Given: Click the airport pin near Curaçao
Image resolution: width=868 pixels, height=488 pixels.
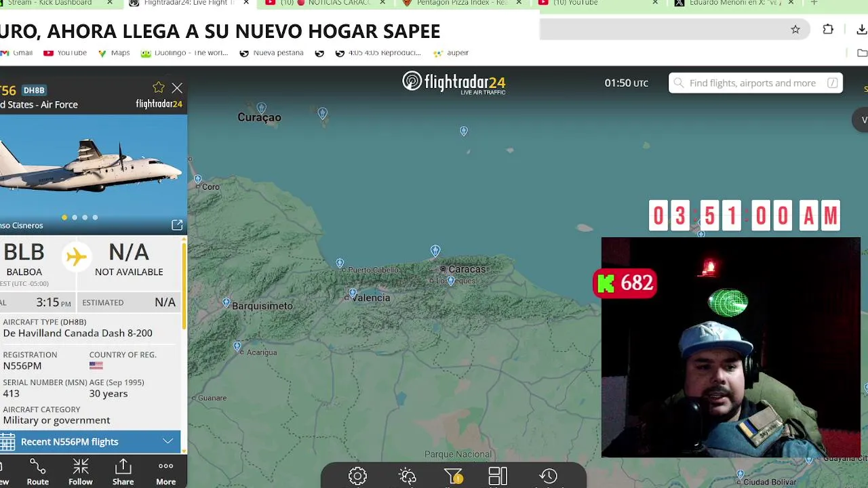Looking at the screenshot, I should (x=262, y=108).
